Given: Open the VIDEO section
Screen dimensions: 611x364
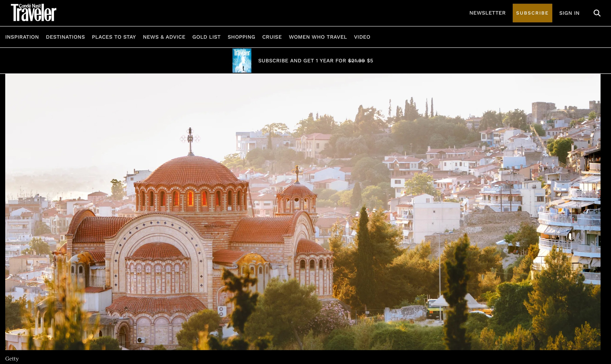Looking at the screenshot, I should [x=362, y=37].
